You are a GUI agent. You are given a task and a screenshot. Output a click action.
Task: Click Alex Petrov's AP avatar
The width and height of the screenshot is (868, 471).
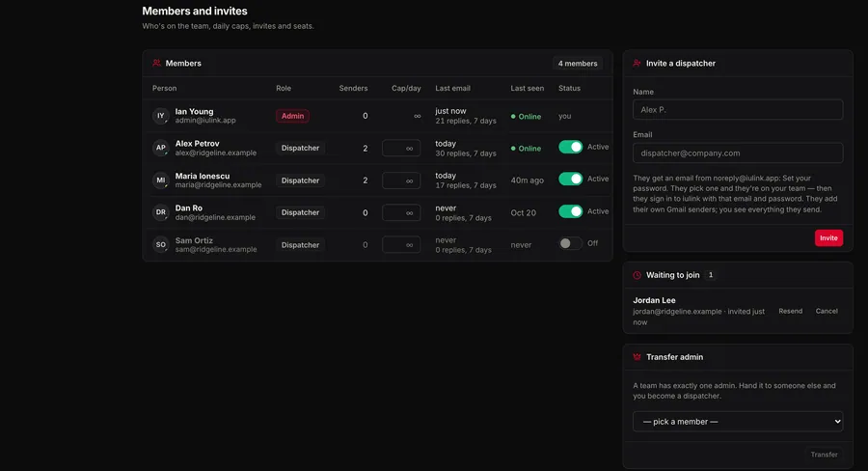(160, 148)
